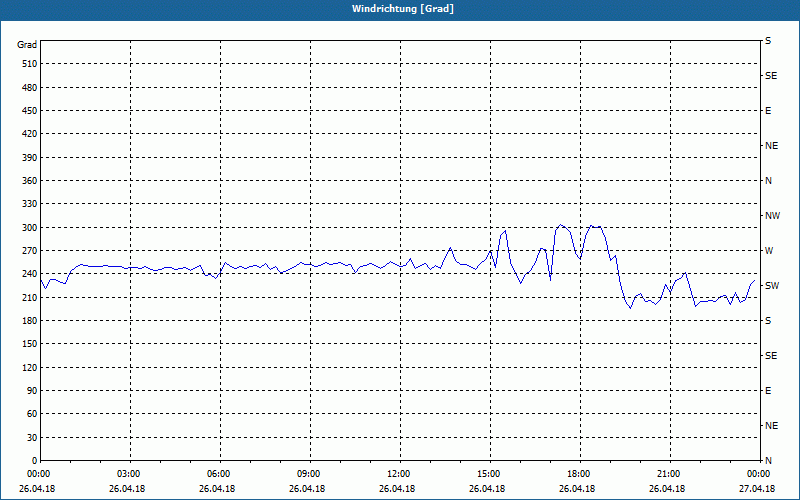Click the 210 degree axis value
The height and width of the screenshot is (500, 800).
point(30,297)
